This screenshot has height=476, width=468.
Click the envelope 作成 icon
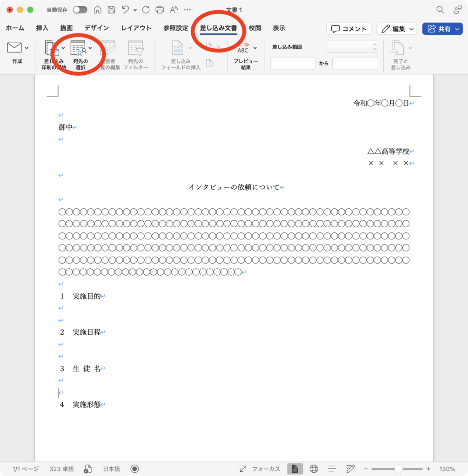[14, 47]
